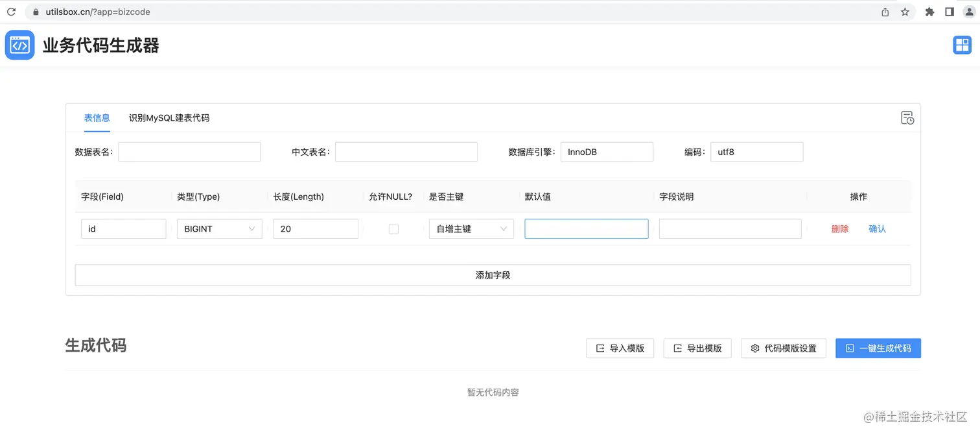Click the 一键生成代码 button
The height and width of the screenshot is (436, 980).
click(x=878, y=348)
